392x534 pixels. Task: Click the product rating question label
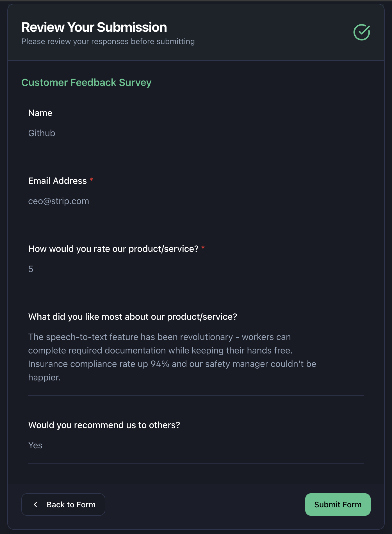[x=113, y=249]
